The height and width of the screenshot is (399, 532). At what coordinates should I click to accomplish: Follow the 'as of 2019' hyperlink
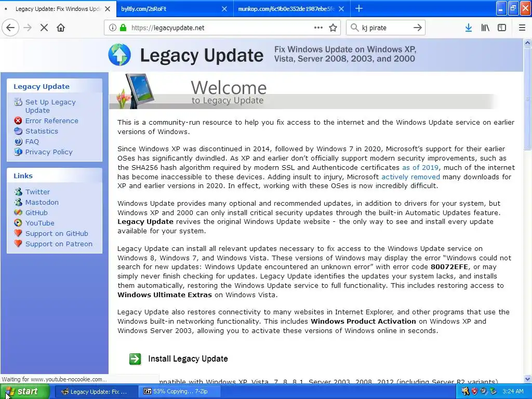420,167
